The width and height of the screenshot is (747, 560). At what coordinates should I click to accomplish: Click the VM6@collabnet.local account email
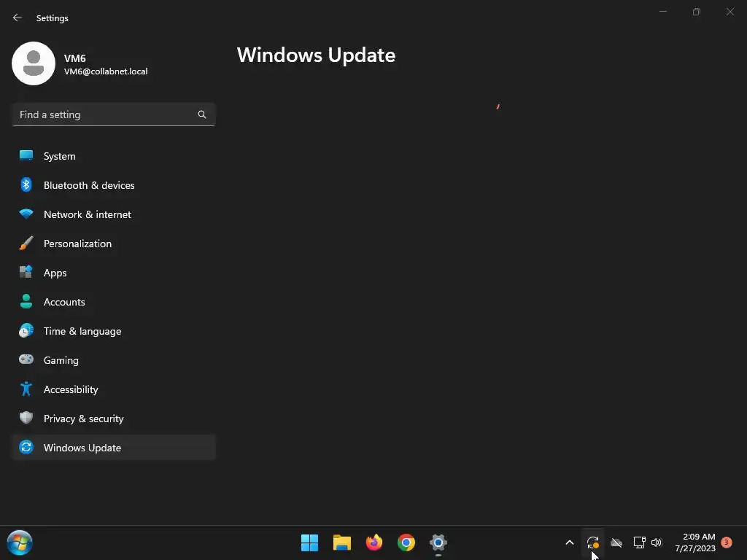pyautogui.click(x=106, y=71)
